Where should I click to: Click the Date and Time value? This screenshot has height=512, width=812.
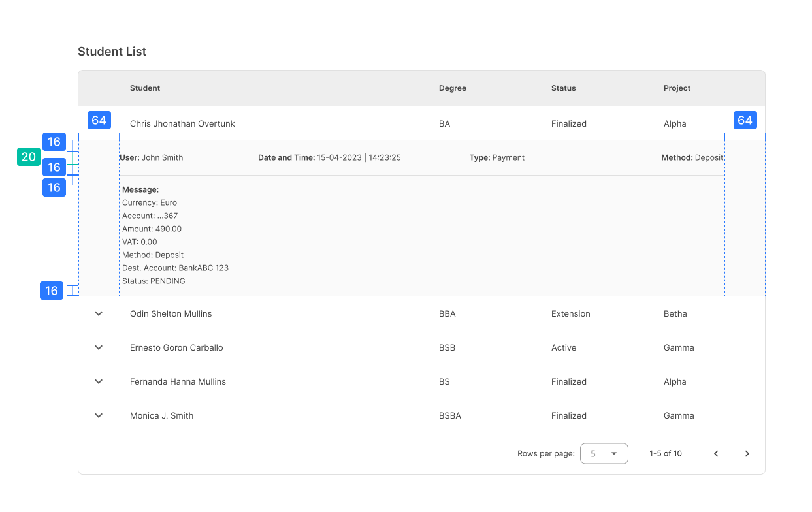(x=359, y=158)
